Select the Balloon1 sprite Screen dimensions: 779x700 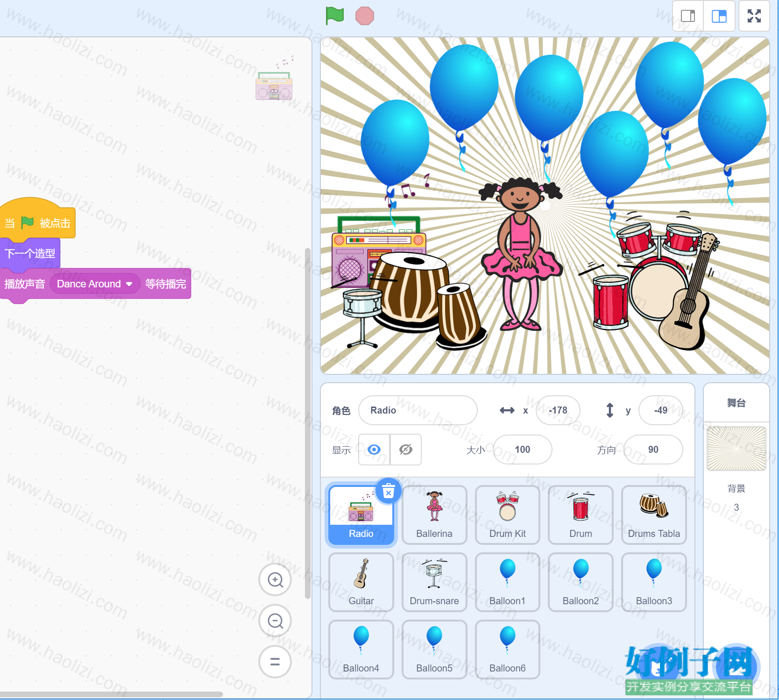coord(508,582)
